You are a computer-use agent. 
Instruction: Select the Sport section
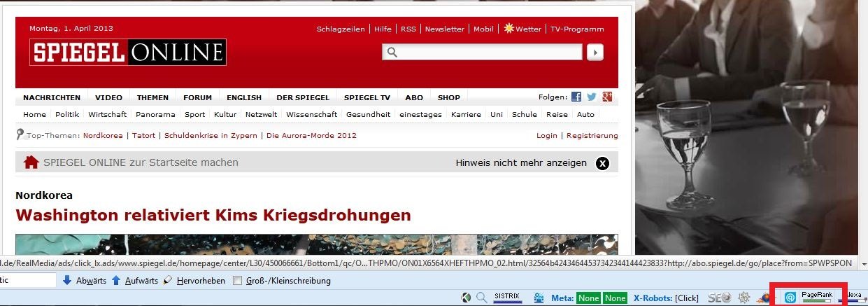[195, 114]
